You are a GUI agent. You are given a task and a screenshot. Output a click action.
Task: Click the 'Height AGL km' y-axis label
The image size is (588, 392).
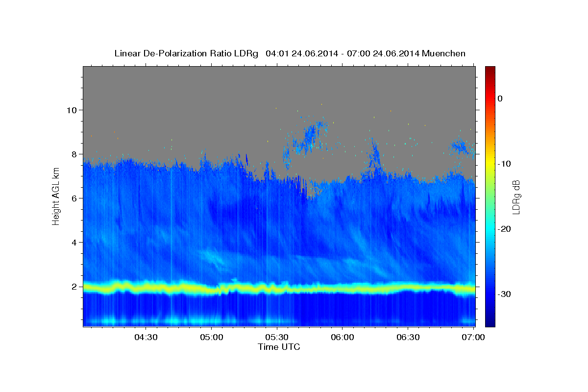pyautogui.click(x=56, y=196)
